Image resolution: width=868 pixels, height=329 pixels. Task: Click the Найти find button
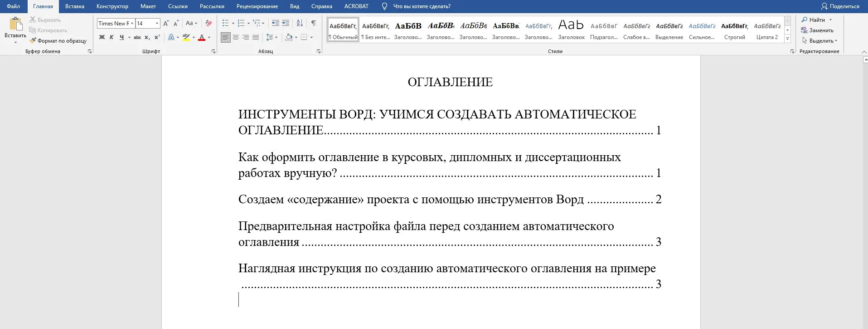point(813,20)
